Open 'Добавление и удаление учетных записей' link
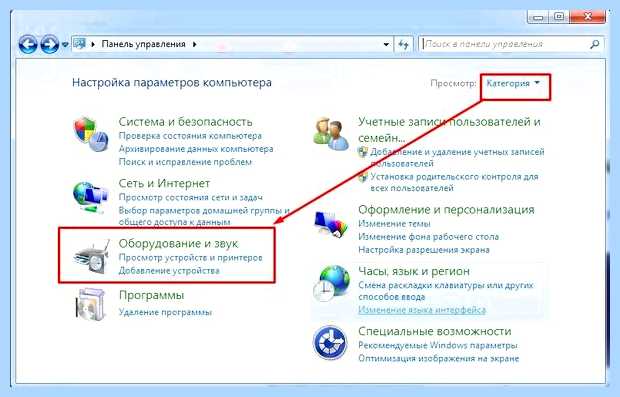 point(457,157)
